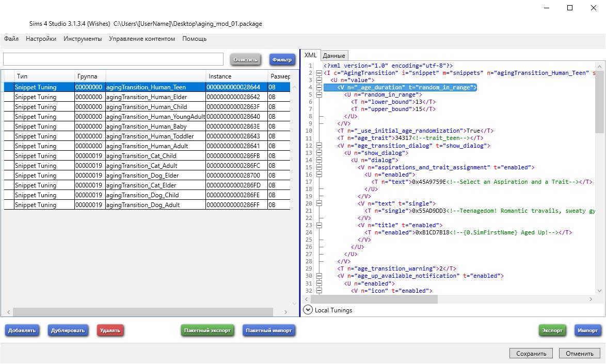Screen dimensions: 606x364
Task: Collapse the AgingTransition root node on line 2
Action: tap(320, 73)
